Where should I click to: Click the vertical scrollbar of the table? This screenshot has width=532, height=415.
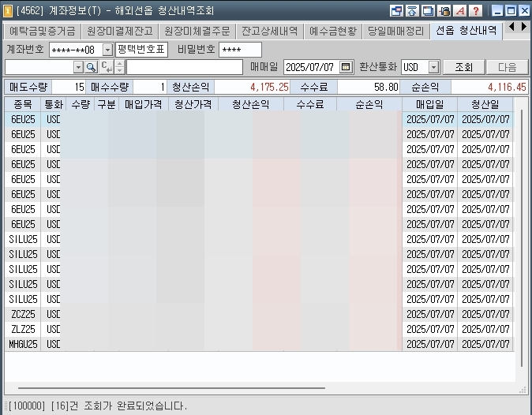pos(522,237)
